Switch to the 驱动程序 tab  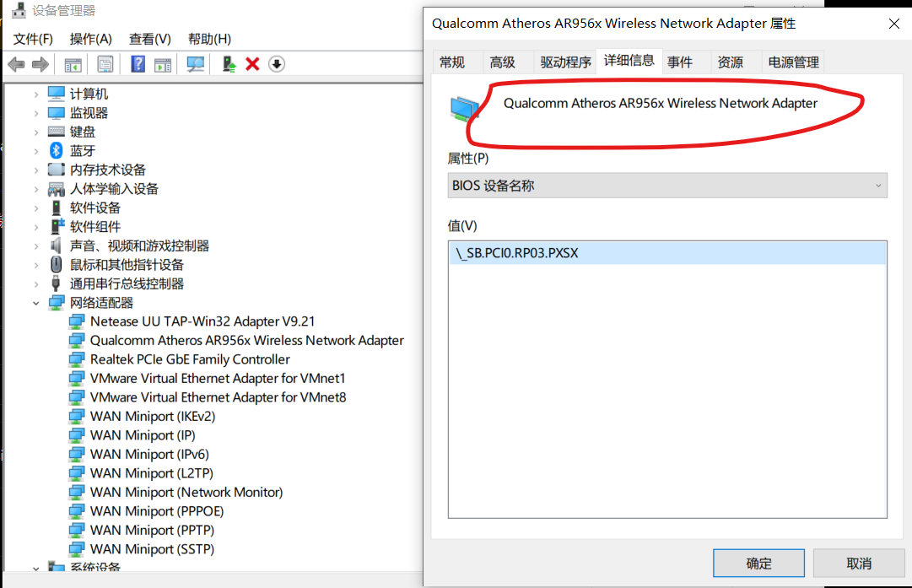pos(565,62)
